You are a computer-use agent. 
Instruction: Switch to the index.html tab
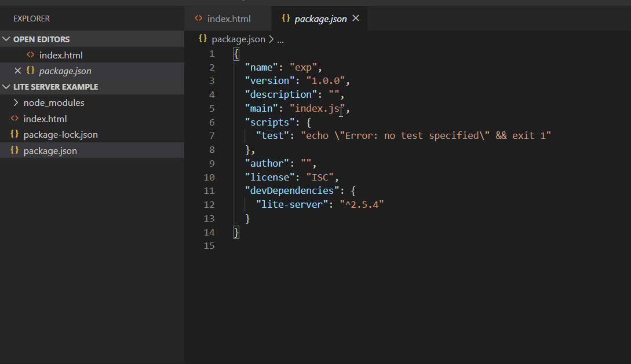click(229, 19)
